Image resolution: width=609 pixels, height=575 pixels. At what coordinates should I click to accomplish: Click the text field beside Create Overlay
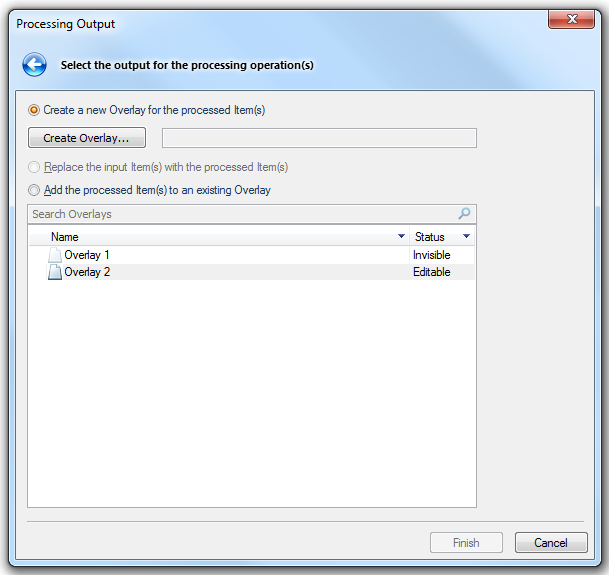pyautogui.click(x=319, y=138)
